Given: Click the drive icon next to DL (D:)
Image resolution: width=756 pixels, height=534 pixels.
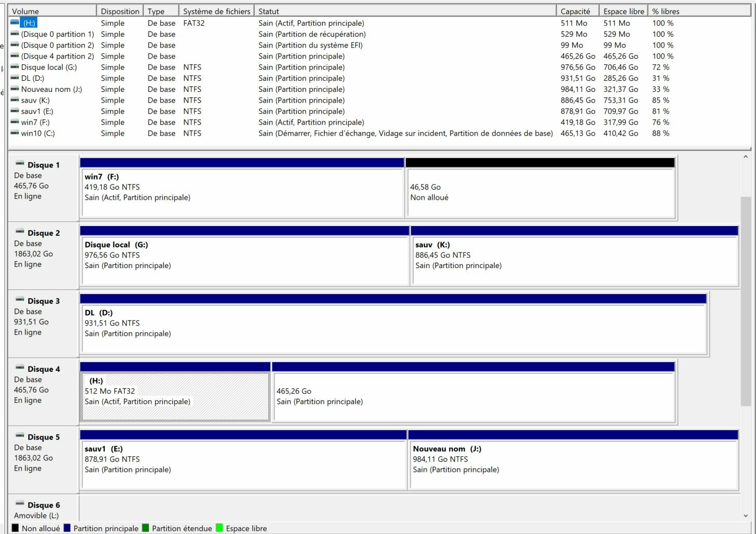Looking at the screenshot, I should pyautogui.click(x=15, y=78).
